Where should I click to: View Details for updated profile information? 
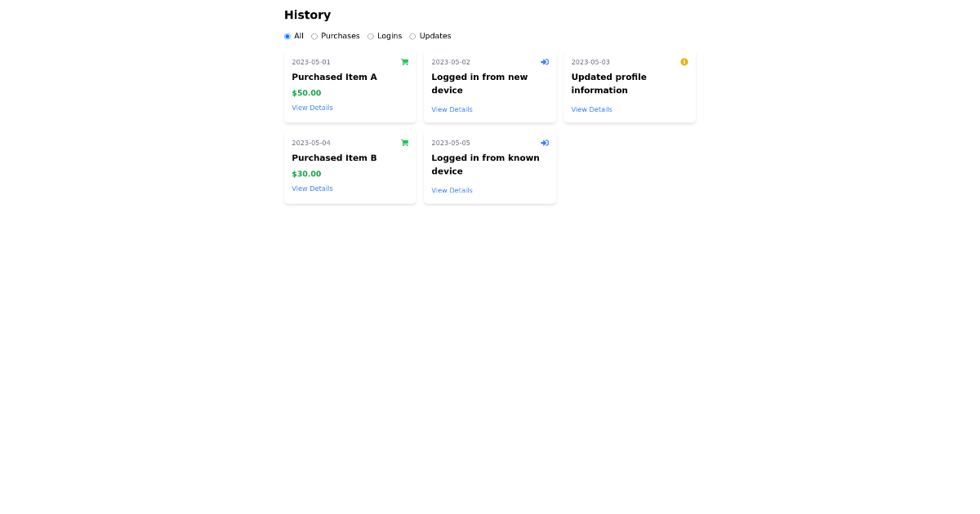pos(591,109)
